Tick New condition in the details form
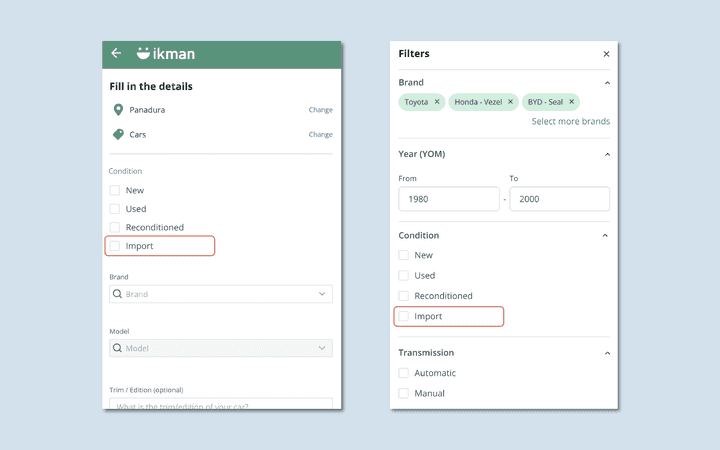The image size is (720, 450). [x=115, y=190]
